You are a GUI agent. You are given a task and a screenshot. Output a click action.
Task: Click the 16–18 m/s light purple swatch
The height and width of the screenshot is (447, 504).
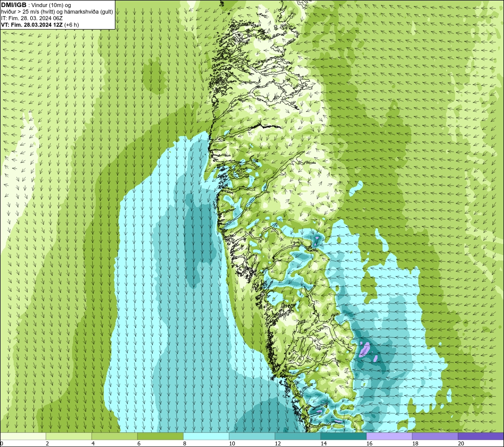(389, 436)
